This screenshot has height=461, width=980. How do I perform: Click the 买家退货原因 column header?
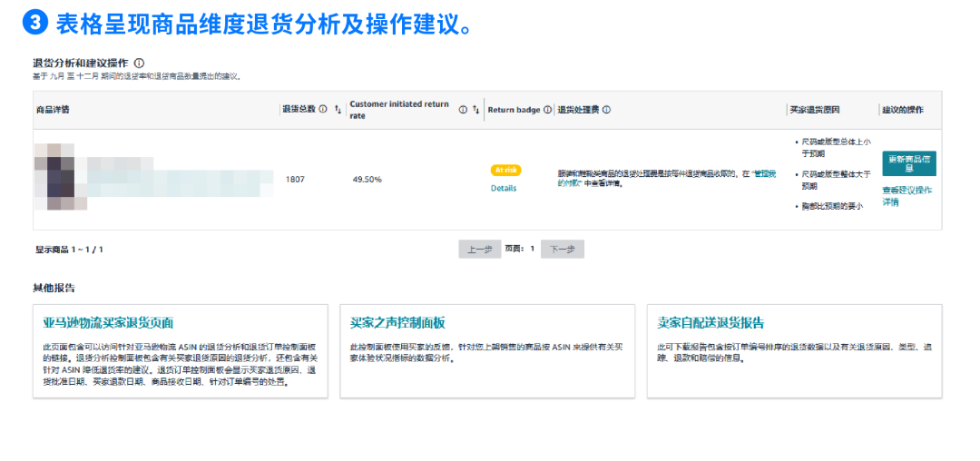tap(815, 110)
